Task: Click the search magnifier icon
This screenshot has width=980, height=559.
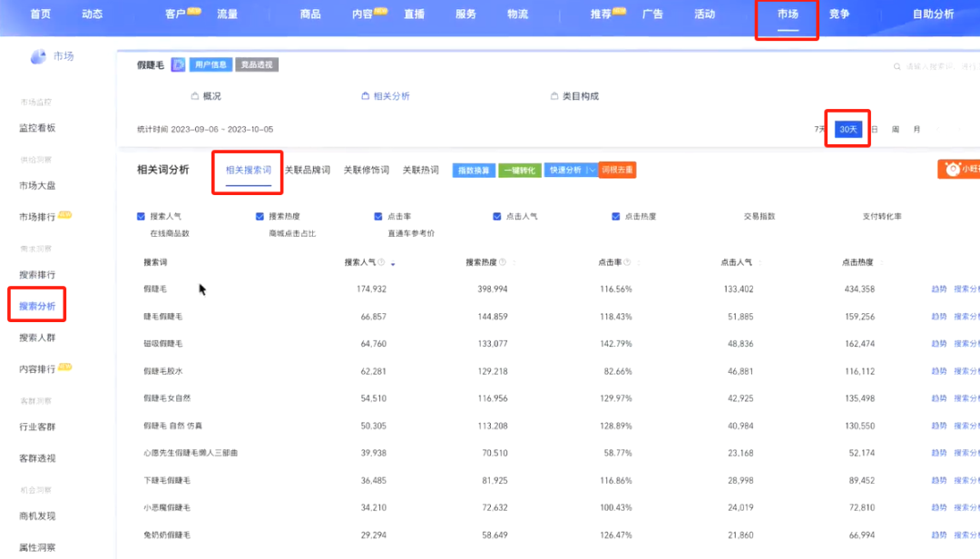Action: (897, 66)
